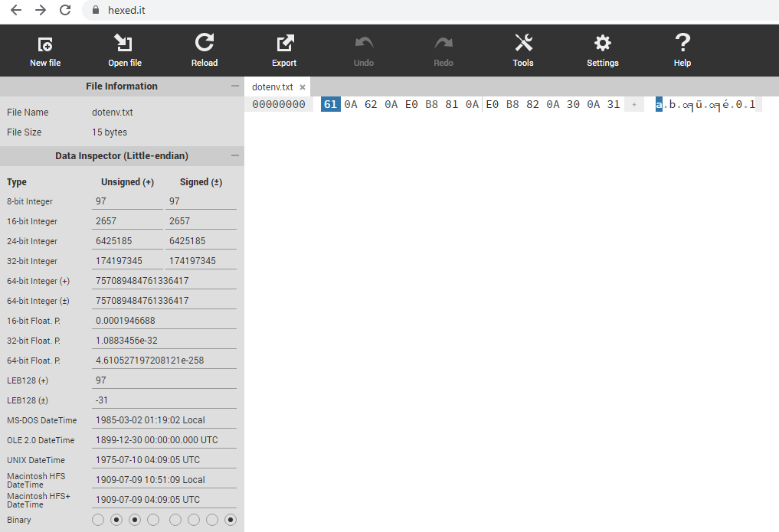
Task: Click the Export icon
Action: click(x=284, y=44)
